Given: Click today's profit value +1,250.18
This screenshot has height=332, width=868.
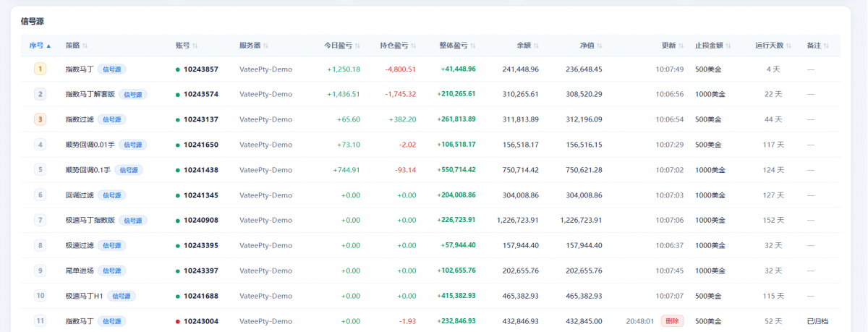Looking at the screenshot, I should 344,69.
